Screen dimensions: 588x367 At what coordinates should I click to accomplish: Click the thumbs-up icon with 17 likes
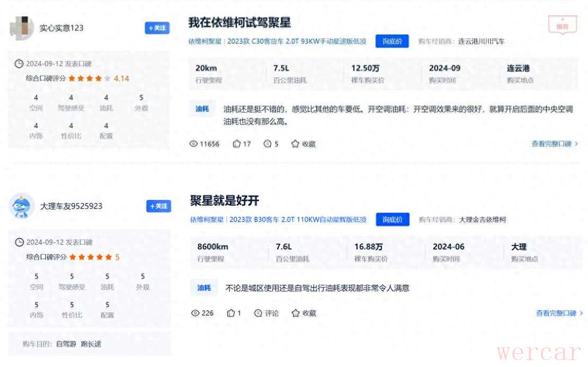237,144
